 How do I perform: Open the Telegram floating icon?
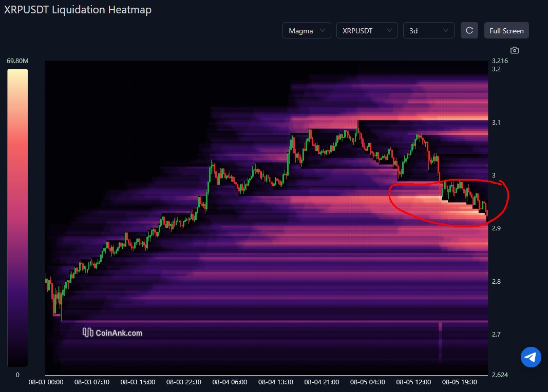coord(531,357)
